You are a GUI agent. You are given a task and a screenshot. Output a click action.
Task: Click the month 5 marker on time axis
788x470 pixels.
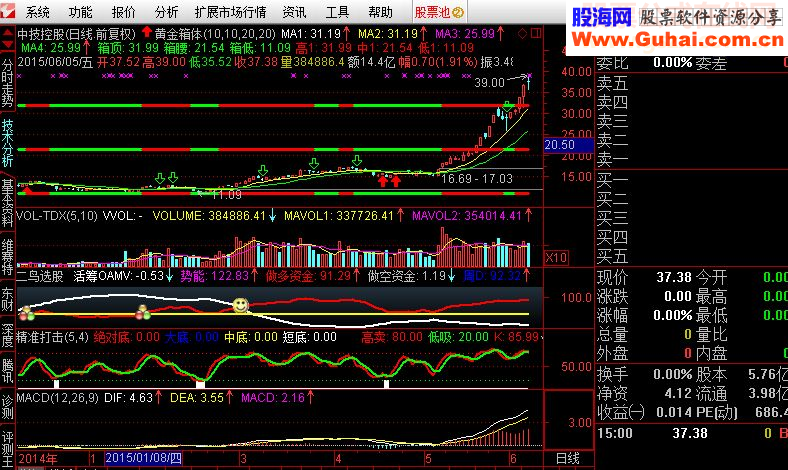pos(428,459)
